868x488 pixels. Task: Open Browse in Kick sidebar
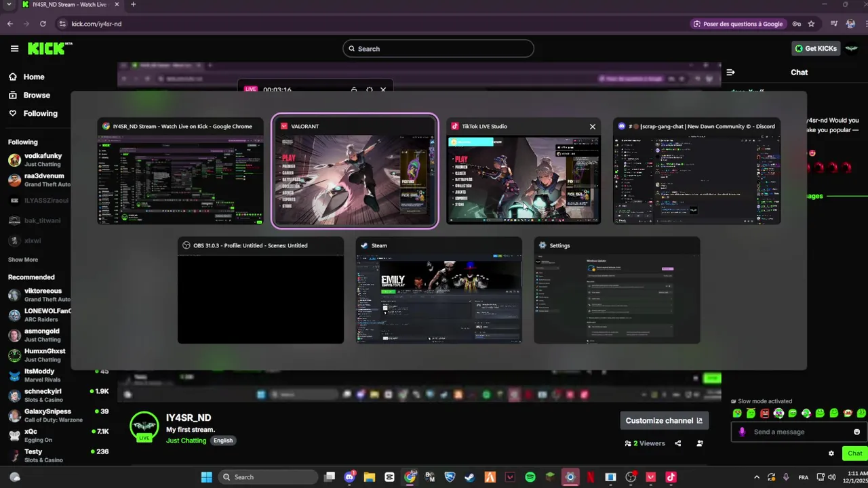point(37,96)
